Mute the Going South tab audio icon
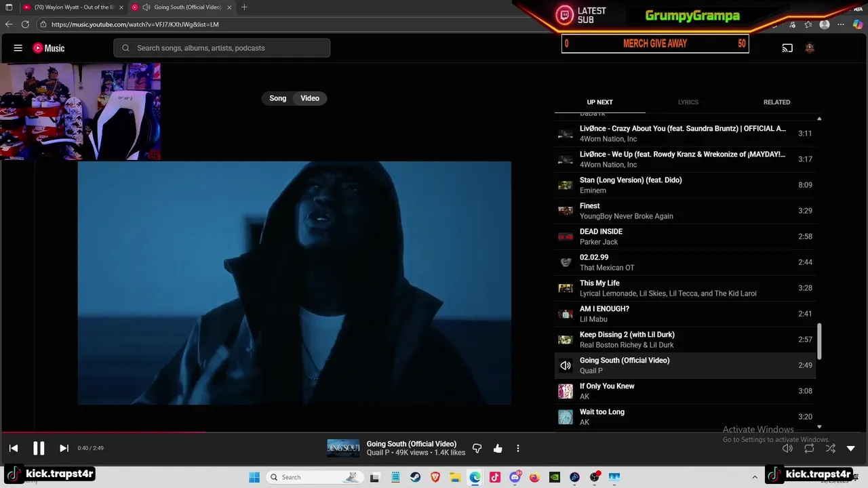Viewport: 868px width, 488px height. coord(146,7)
